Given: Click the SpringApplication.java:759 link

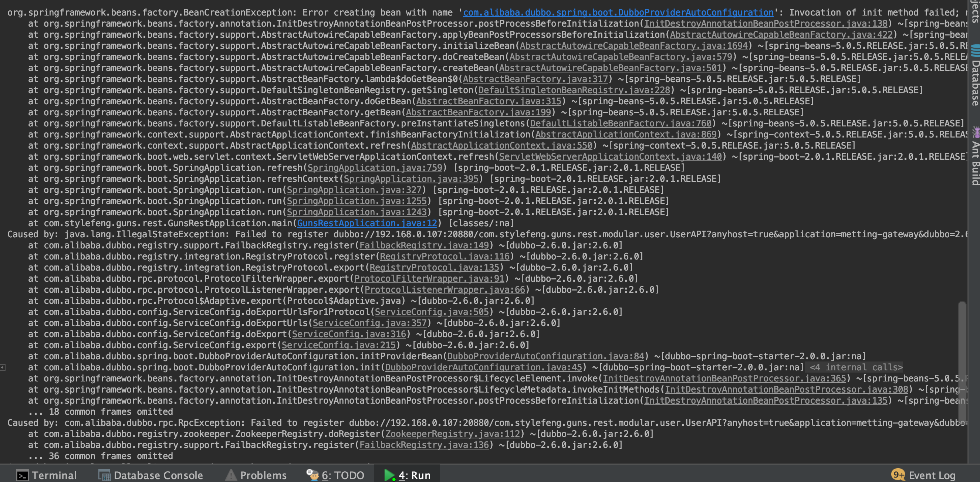Looking at the screenshot, I should tap(374, 168).
